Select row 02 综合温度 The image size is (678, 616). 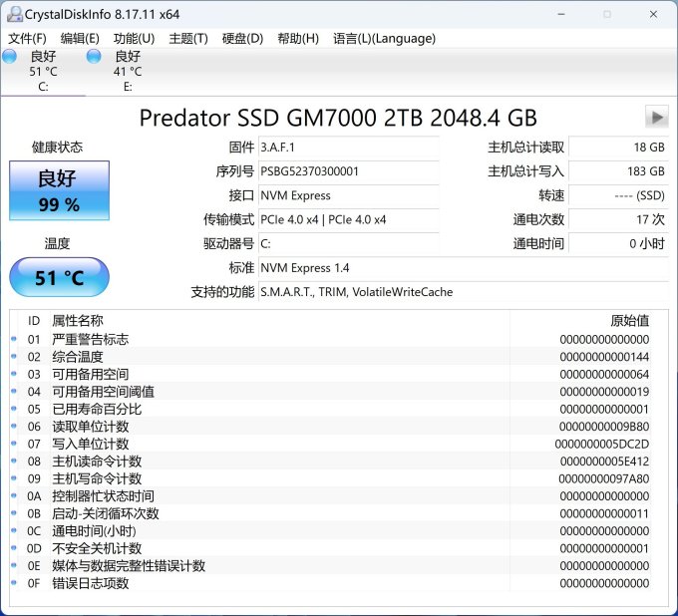331,357
